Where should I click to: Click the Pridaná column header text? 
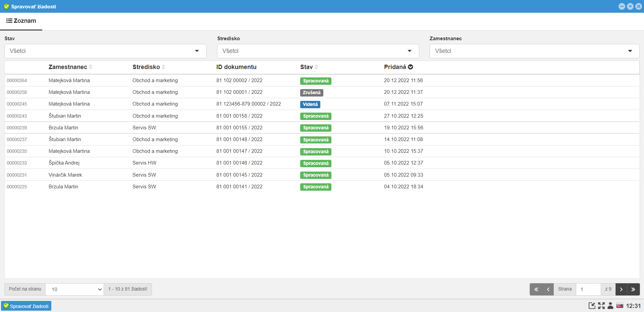click(395, 67)
